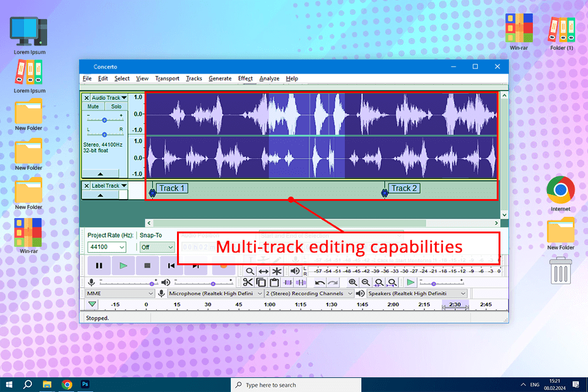Zoom in on the waveform
Image resolution: width=588 pixels, height=392 pixels.
click(353, 282)
